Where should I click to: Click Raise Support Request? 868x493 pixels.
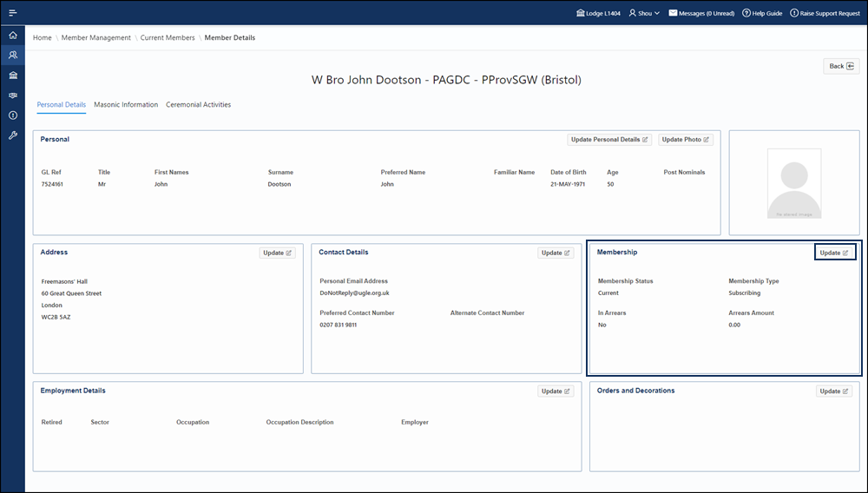pos(825,13)
